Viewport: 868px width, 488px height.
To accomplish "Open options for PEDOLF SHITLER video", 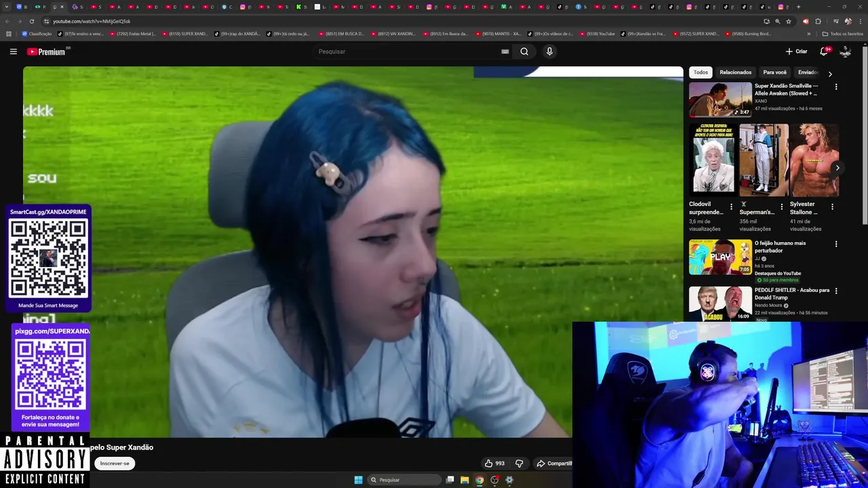I will click(836, 291).
